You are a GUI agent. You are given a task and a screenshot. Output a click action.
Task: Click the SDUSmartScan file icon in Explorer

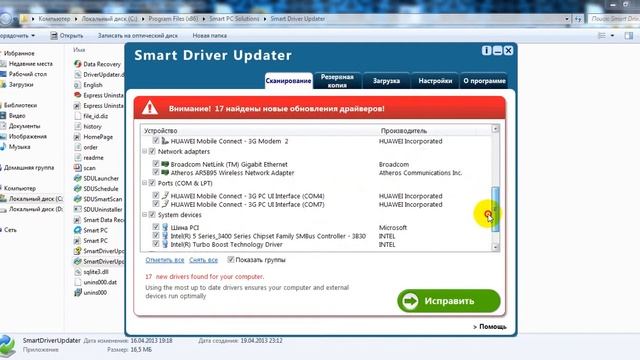tap(78, 199)
